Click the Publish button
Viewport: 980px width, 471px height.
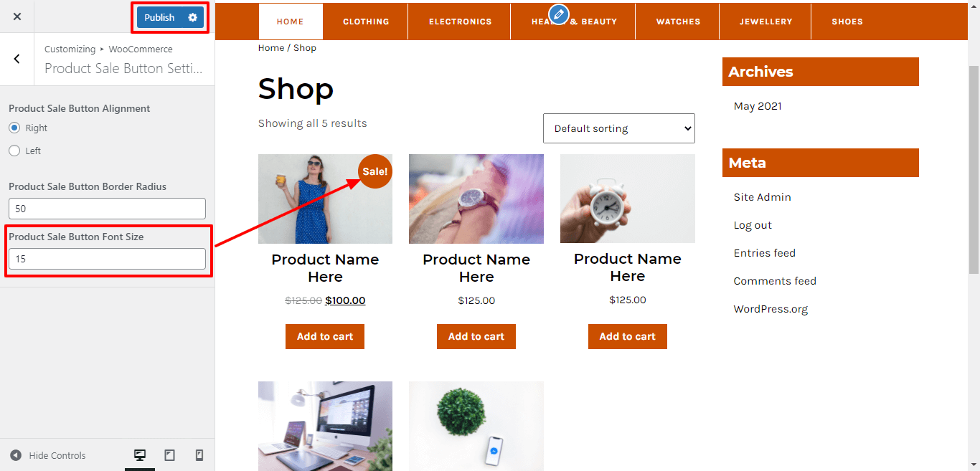pos(159,17)
